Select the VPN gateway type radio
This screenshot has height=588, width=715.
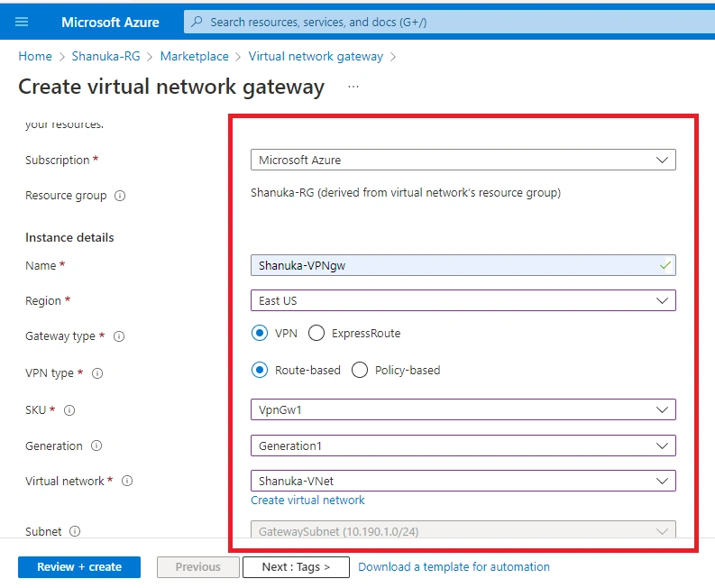click(x=260, y=333)
